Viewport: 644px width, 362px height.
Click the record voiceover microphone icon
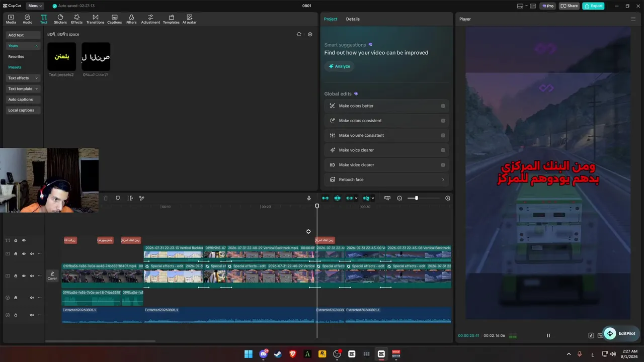[x=309, y=198]
